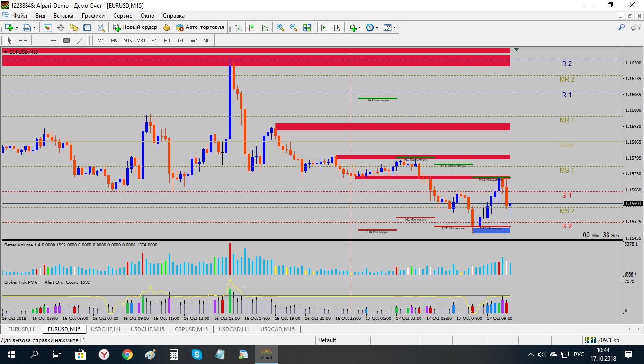This screenshot has width=644, height=364.
Task: Expand the periods clock dropdown arrow
Action: [x=377, y=27]
